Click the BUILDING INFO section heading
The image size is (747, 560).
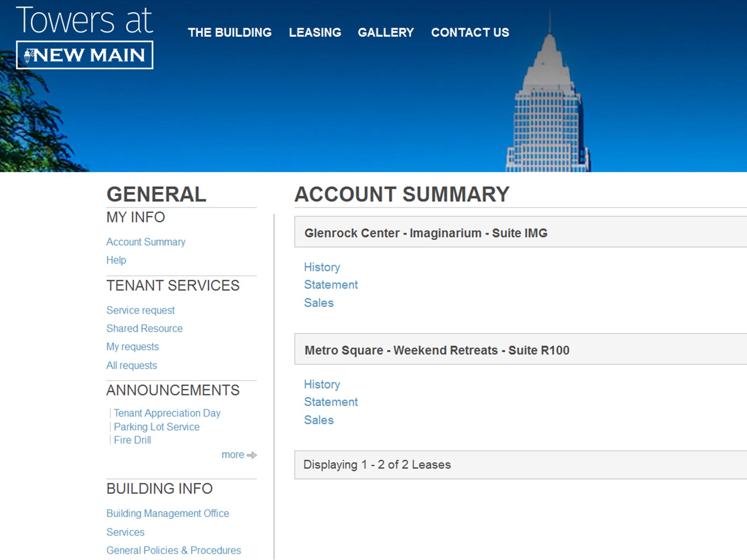(160, 489)
